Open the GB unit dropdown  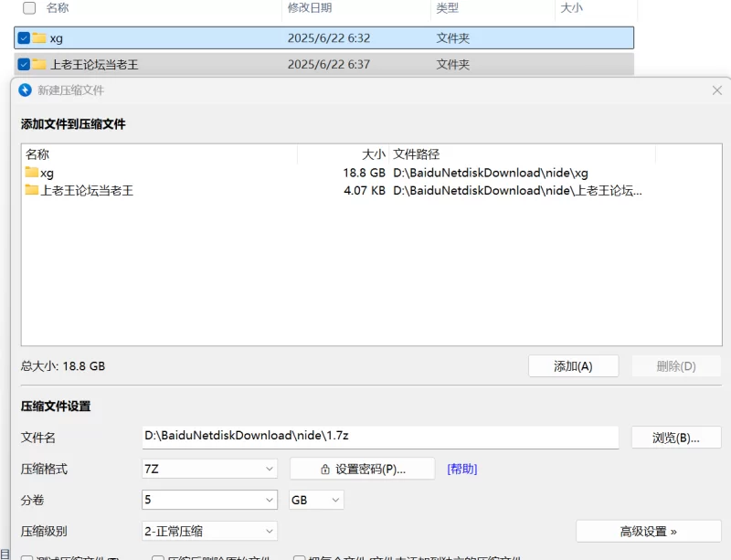point(316,500)
